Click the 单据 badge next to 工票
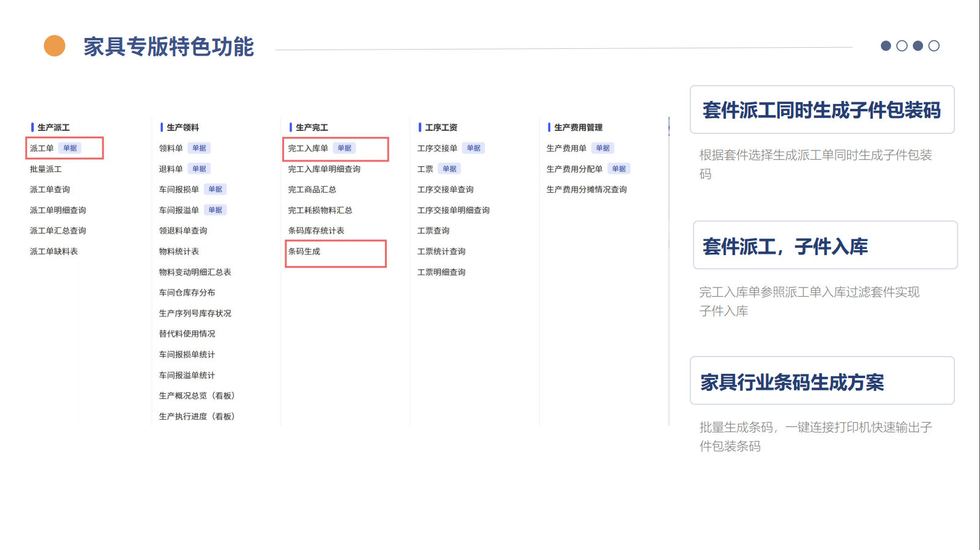Viewport: 980px width, 550px height. (x=449, y=169)
